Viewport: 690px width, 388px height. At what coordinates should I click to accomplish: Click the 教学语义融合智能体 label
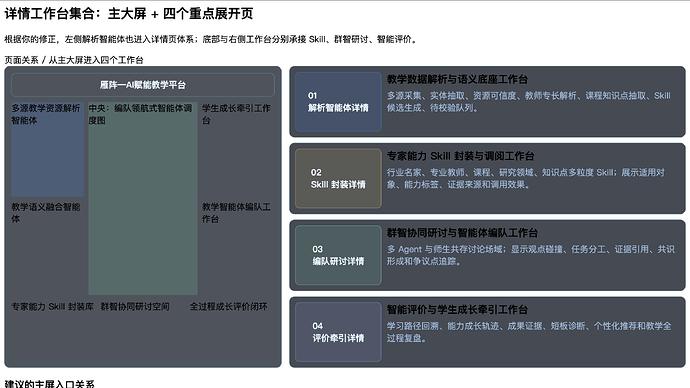[46, 212]
